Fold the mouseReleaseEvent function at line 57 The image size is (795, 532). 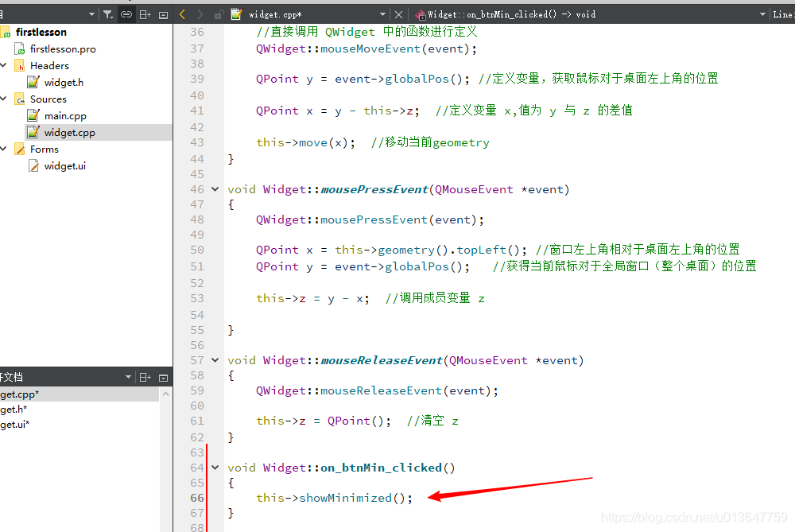coord(215,360)
